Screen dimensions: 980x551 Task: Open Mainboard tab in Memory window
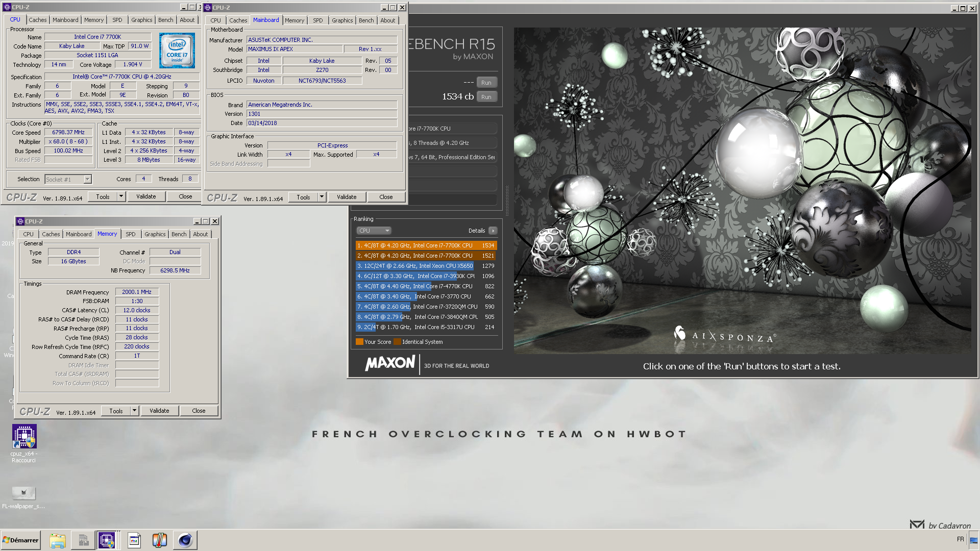(79, 234)
